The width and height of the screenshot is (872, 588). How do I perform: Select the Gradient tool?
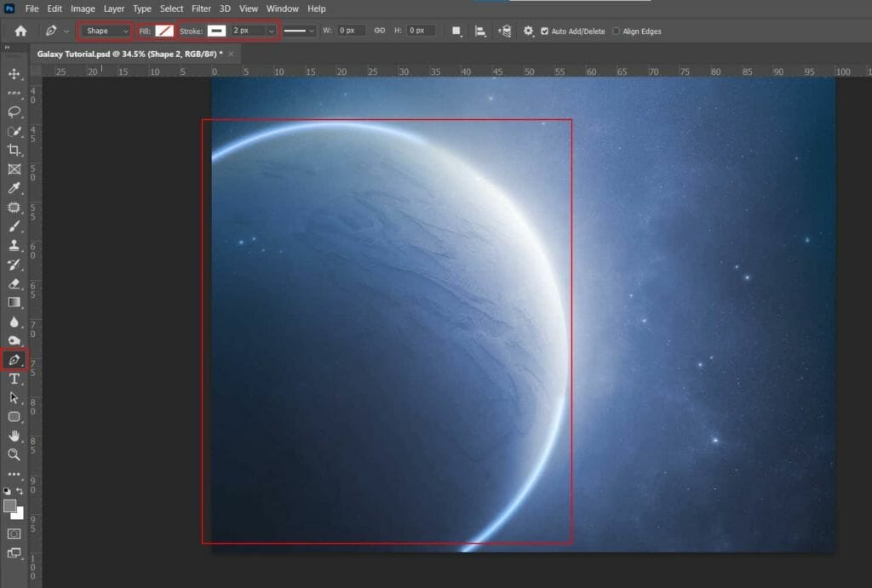click(x=14, y=302)
